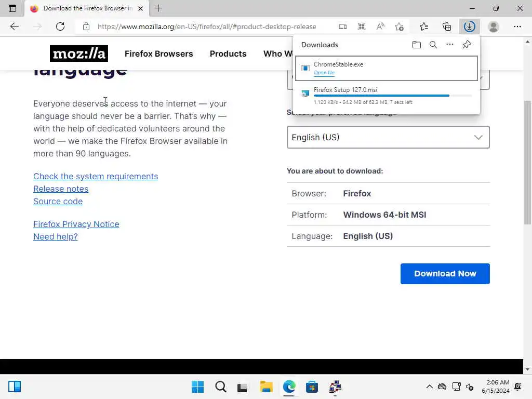Expand the English (US) language dropdown
The width and height of the screenshot is (532, 399).
pyautogui.click(x=388, y=137)
